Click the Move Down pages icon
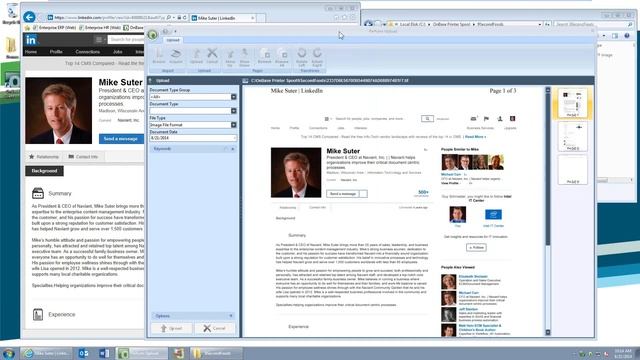This screenshot has height=360, width=640. pyautogui.click(x=244, y=58)
